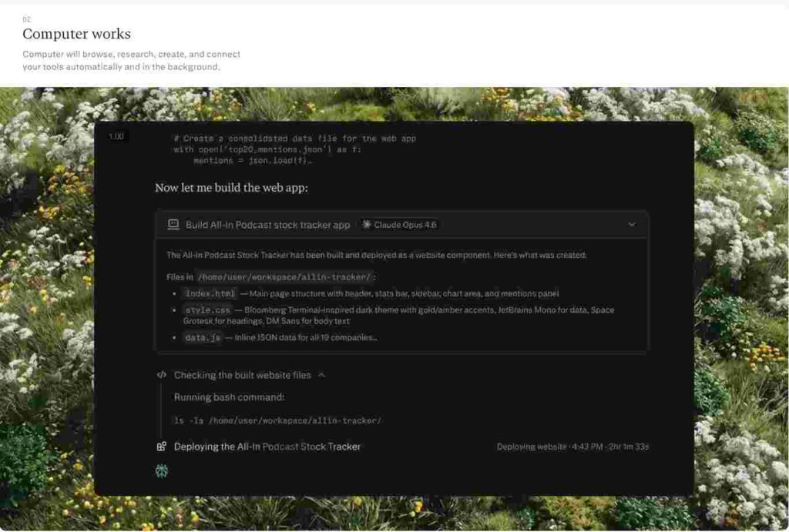The image size is (789, 532).
Task: Click the /home/user/workspace/allin-tracker/ path chip
Action: (x=284, y=276)
